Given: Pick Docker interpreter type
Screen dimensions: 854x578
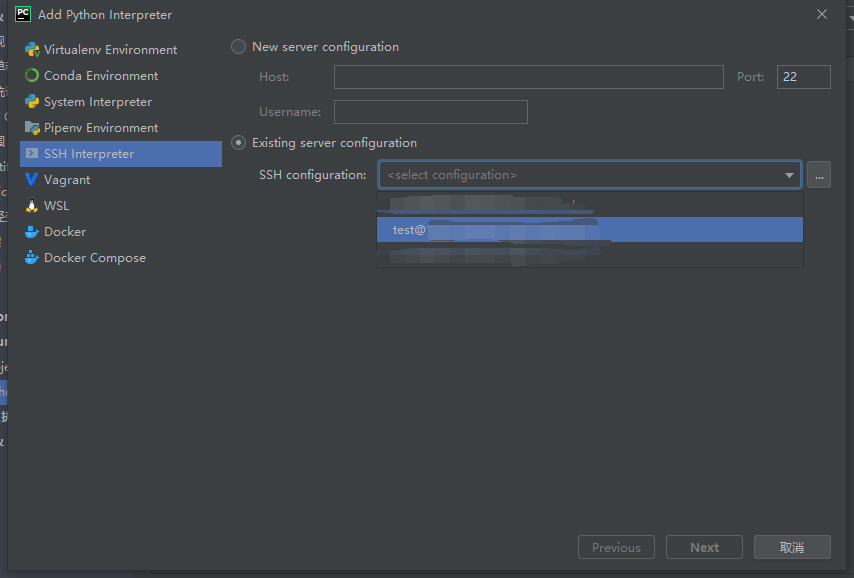Looking at the screenshot, I should point(121,232).
